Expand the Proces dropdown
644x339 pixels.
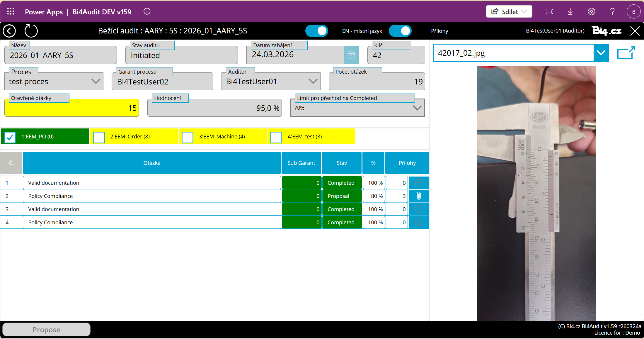tap(96, 81)
